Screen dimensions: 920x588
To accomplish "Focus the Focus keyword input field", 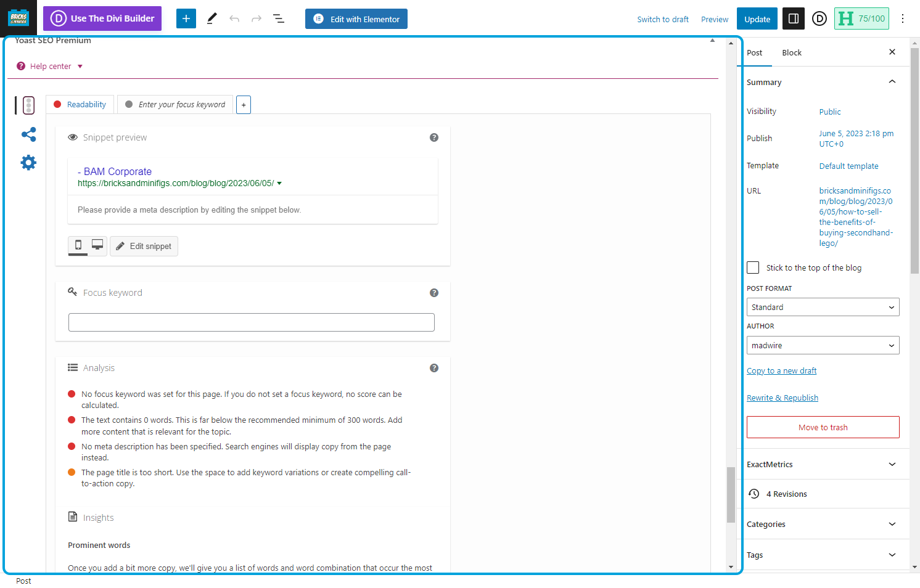I will pos(252,322).
